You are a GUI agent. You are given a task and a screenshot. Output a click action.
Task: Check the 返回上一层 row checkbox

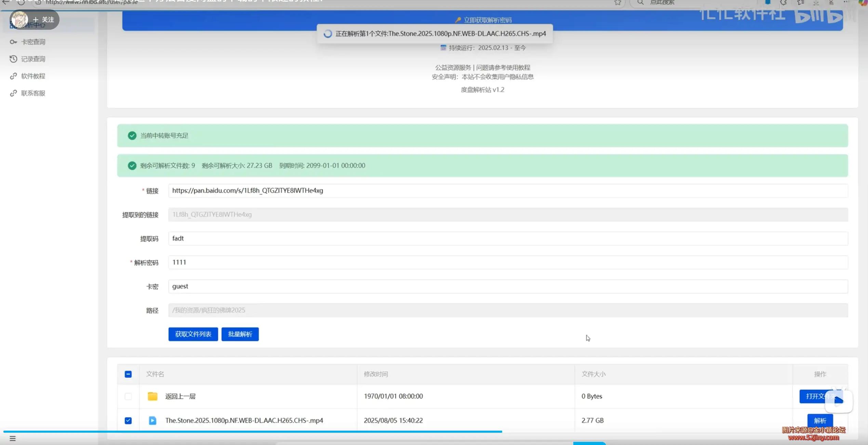(x=128, y=396)
